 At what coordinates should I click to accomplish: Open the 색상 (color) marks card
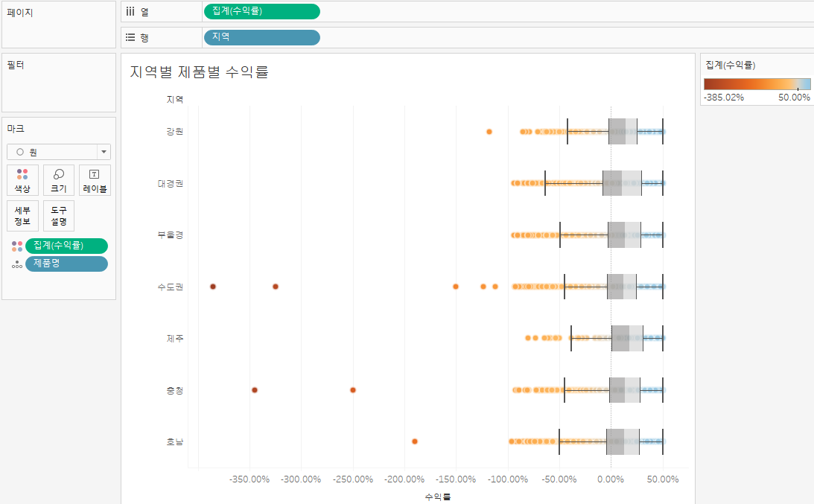(22, 180)
